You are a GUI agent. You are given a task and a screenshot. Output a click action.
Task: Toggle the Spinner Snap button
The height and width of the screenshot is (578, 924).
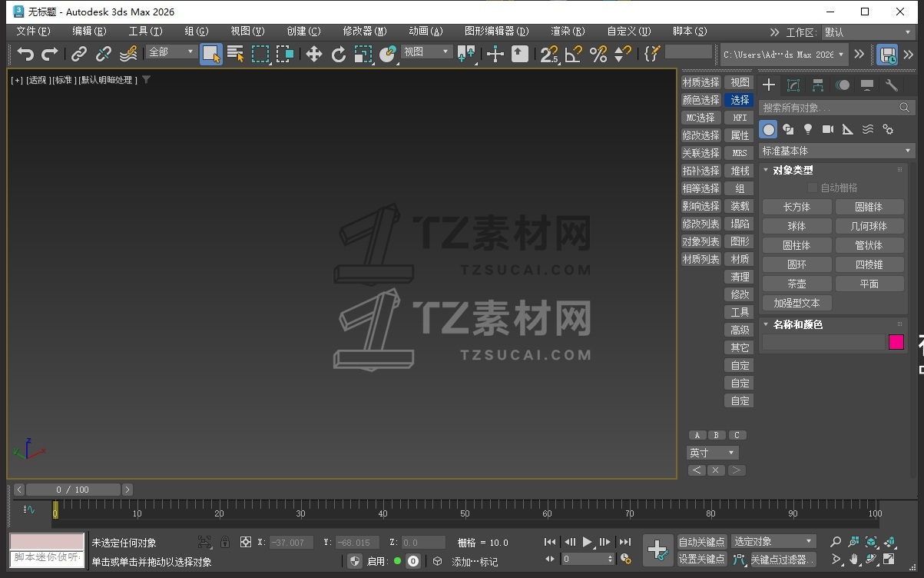tap(623, 54)
